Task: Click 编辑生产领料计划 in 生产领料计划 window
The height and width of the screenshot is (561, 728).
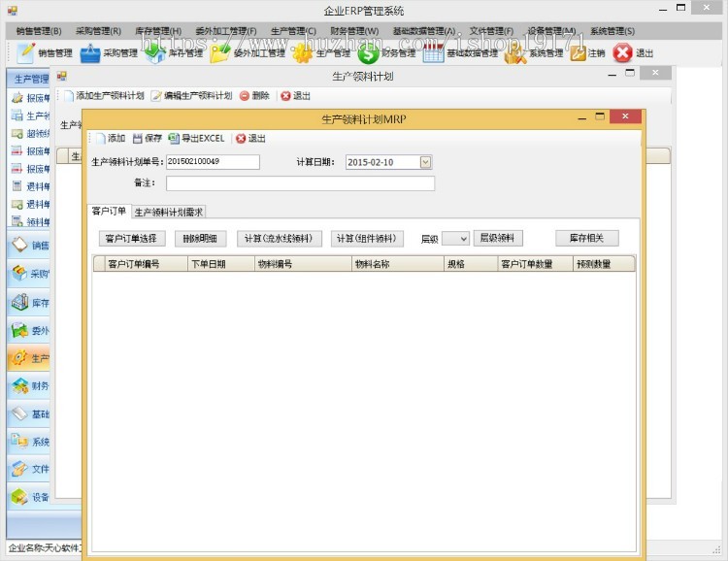Action: point(192,96)
